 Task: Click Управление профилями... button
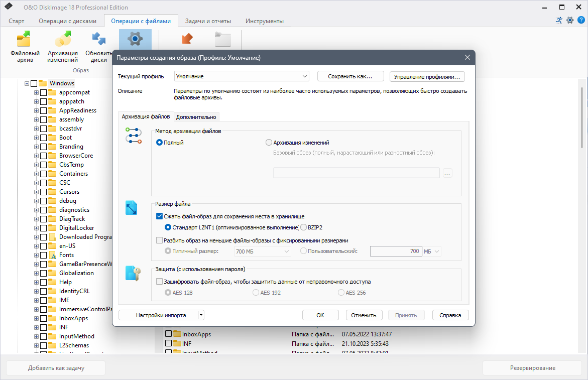click(x=427, y=76)
